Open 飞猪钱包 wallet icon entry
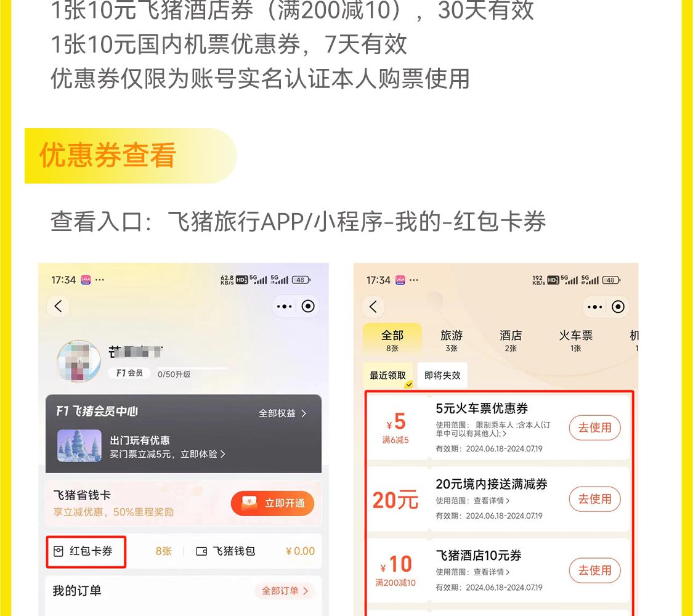 pyautogui.click(x=225, y=551)
